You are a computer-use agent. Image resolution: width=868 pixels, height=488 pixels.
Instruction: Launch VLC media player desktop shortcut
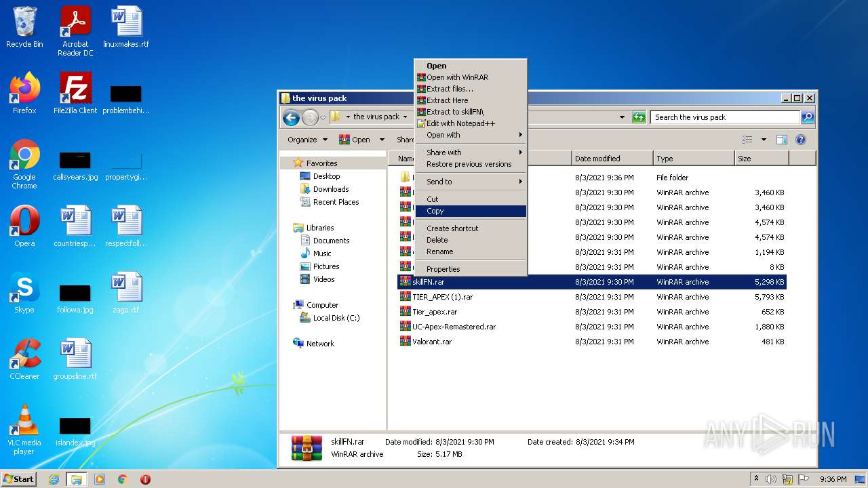click(24, 430)
